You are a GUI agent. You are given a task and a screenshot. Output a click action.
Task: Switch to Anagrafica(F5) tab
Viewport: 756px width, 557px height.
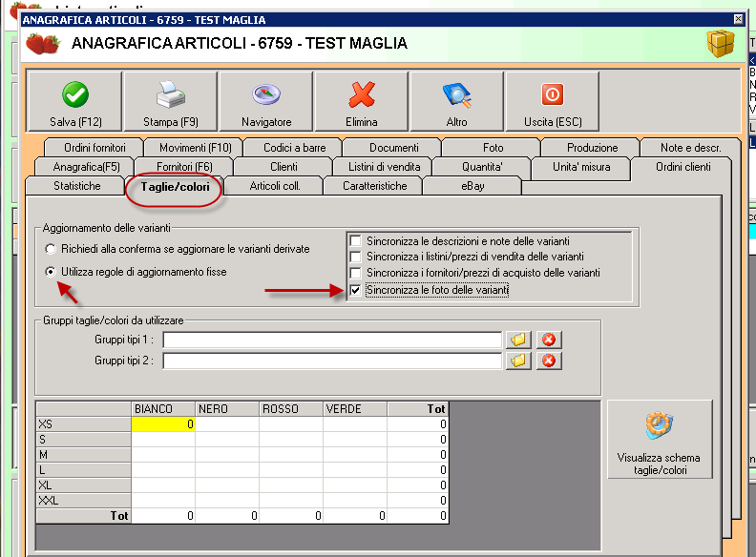click(86, 167)
